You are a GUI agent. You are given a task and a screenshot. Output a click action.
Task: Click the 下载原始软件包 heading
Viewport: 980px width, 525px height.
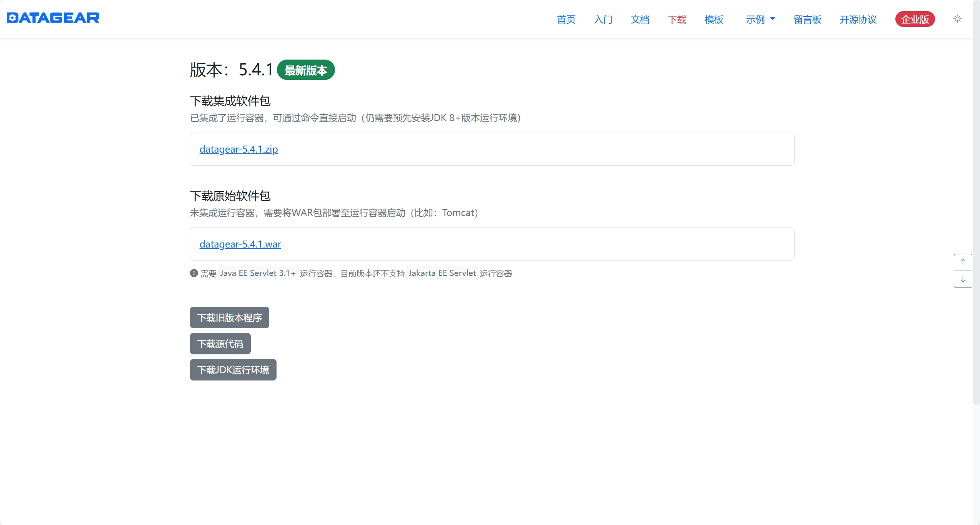click(x=230, y=196)
